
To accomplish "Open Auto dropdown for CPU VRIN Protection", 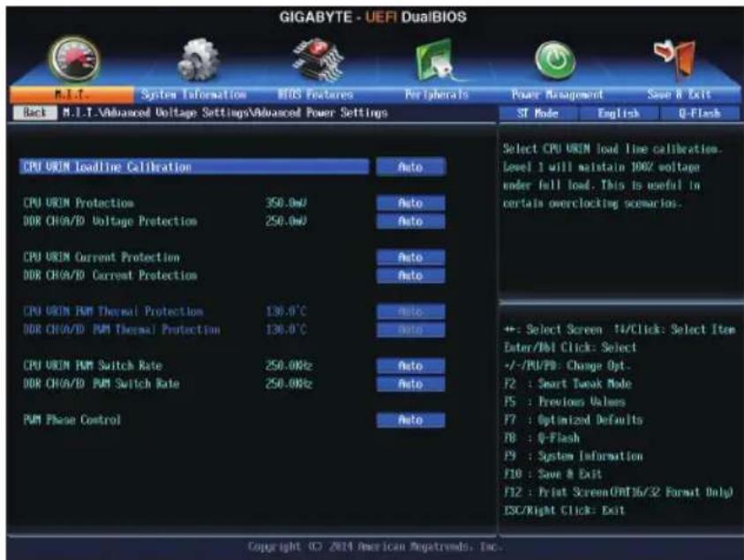I will pyautogui.click(x=411, y=203).
